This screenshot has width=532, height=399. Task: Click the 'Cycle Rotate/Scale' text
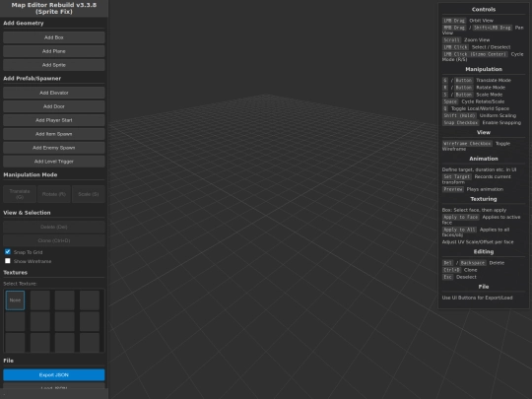point(483,101)
